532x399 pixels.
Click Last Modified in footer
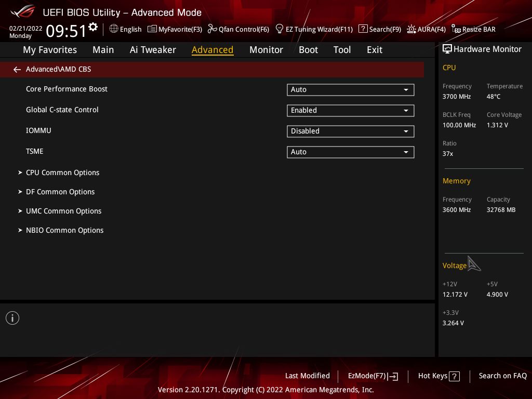point(308,376)
